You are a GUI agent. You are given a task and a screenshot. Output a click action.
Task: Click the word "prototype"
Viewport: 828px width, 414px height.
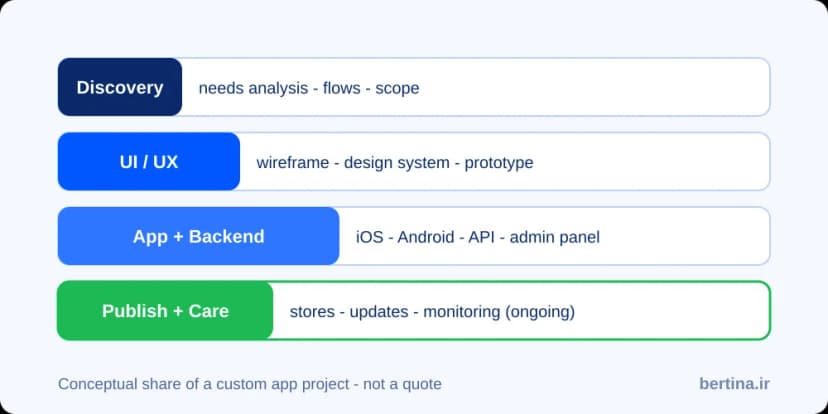[x=498, y=163]
